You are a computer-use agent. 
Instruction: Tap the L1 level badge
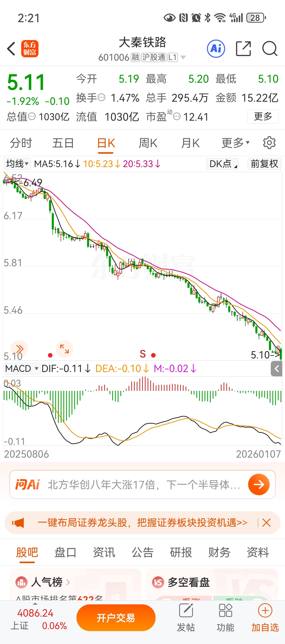coord(173,58)
